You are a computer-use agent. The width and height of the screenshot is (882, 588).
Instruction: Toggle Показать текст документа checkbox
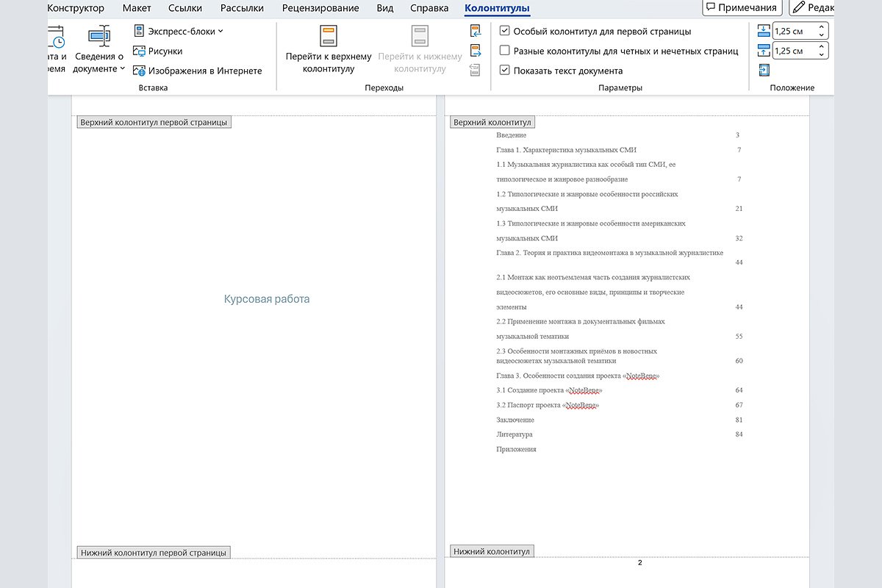(x=504, y=71)
